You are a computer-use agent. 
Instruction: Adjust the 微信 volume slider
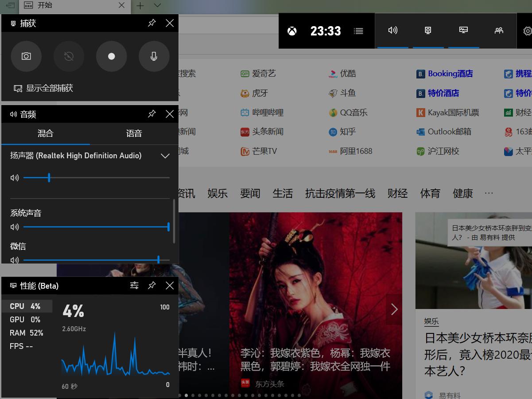(158, 260)
